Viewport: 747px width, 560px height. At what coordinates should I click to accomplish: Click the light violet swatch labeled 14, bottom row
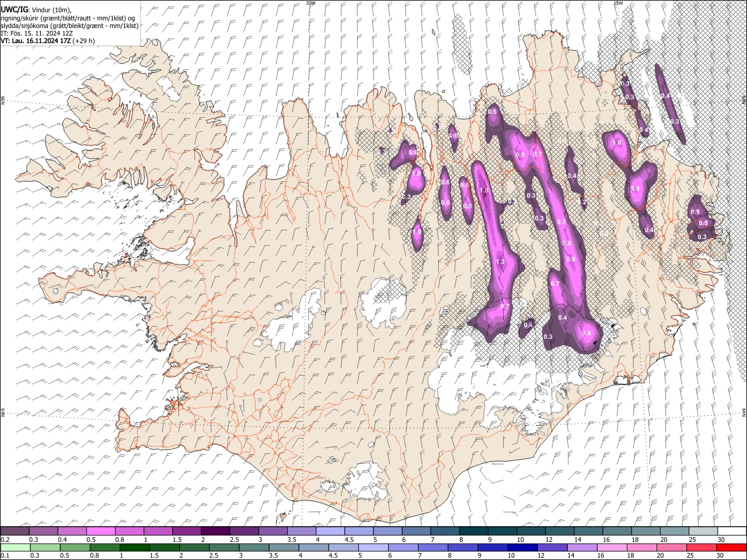pyautogui.click(x=581, y=547)
